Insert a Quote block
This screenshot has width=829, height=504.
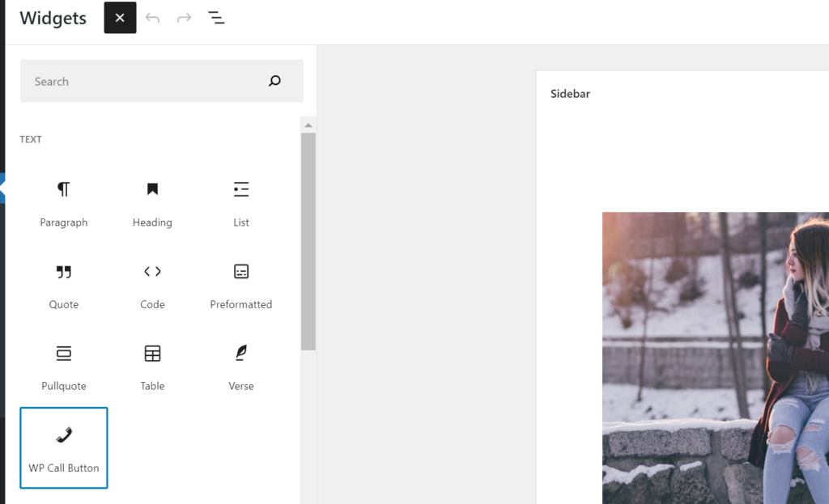tap(64, 286)
